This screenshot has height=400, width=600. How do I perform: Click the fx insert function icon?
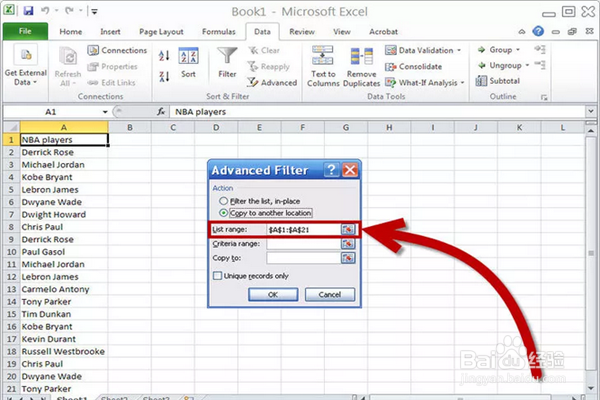tap(161, 112)
